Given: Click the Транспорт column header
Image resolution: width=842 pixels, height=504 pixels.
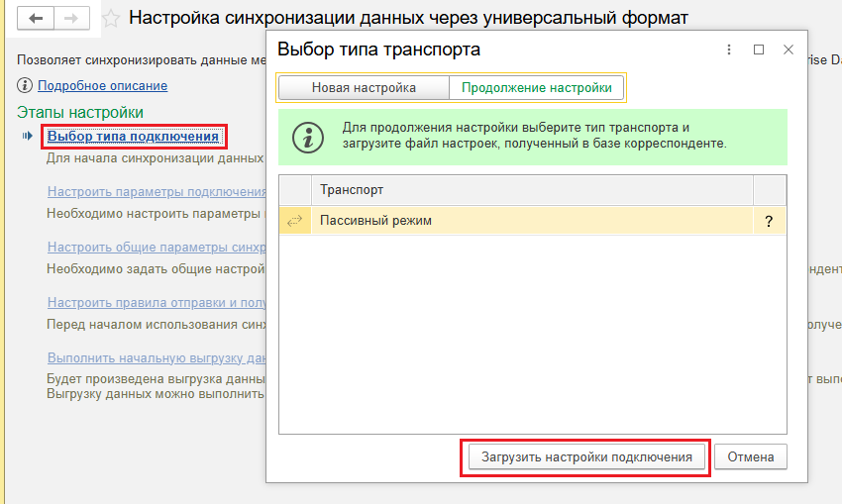Looking at the screenshot, I should (532, 190).
